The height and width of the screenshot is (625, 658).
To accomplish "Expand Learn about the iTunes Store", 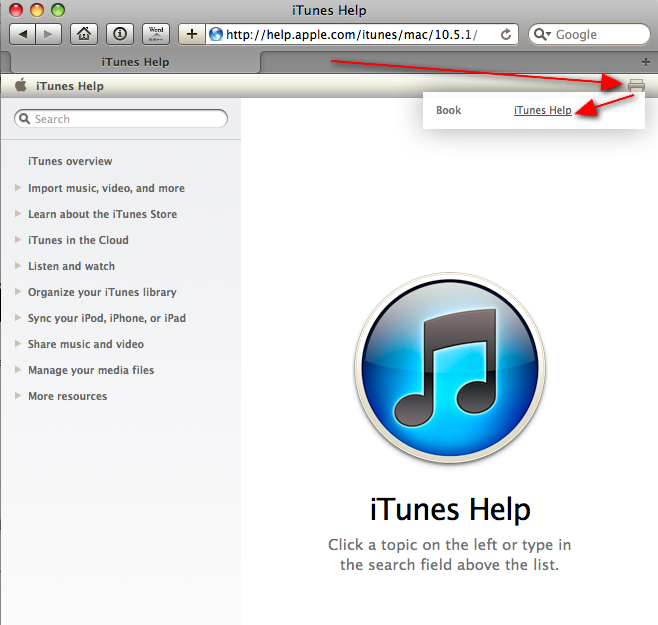I will [x=18, y=214].
